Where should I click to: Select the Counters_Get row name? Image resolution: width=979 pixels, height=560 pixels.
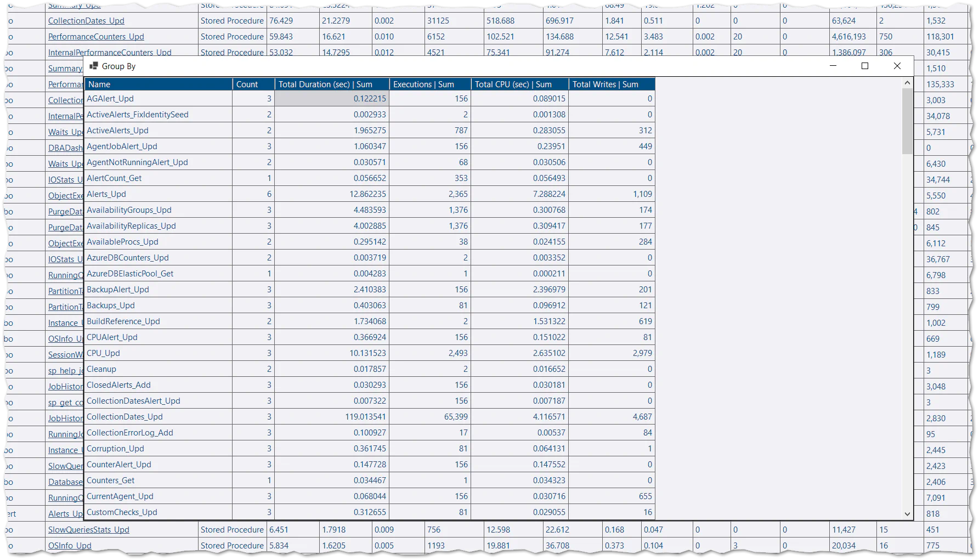111,480
